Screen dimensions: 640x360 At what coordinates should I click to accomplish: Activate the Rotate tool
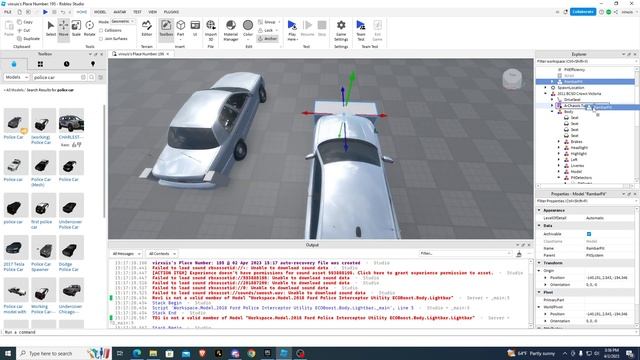click(89, 29)
